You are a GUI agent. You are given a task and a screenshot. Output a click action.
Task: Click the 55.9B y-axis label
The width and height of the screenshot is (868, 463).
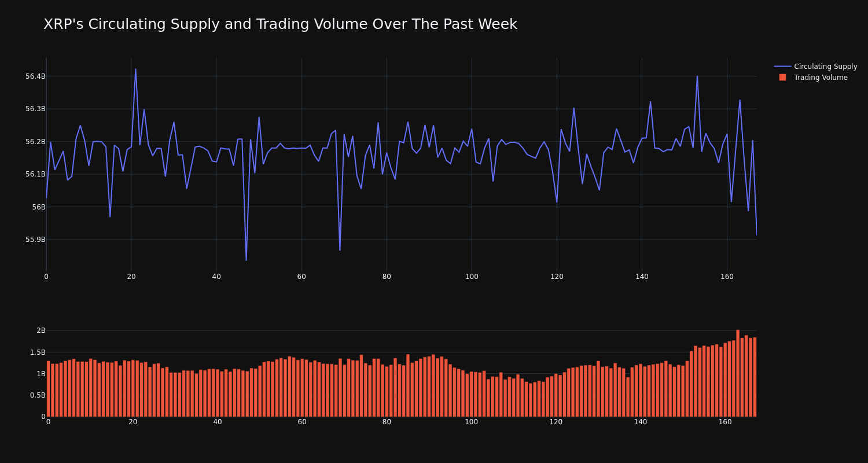(35, 240)
